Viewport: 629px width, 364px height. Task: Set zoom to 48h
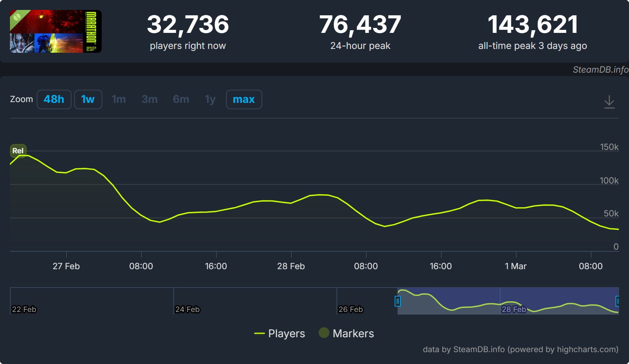pyautogui.click(x=54, y=99)
